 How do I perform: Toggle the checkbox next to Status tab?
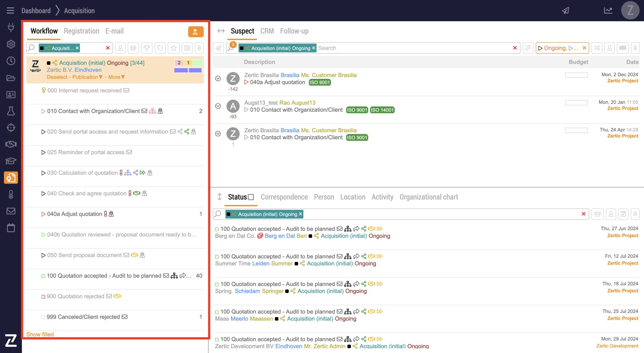click(x=251, y=197)
